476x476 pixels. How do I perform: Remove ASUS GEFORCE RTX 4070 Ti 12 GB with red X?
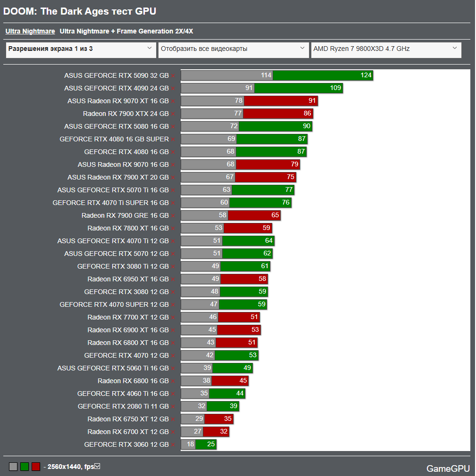click(x=173, y=242)
